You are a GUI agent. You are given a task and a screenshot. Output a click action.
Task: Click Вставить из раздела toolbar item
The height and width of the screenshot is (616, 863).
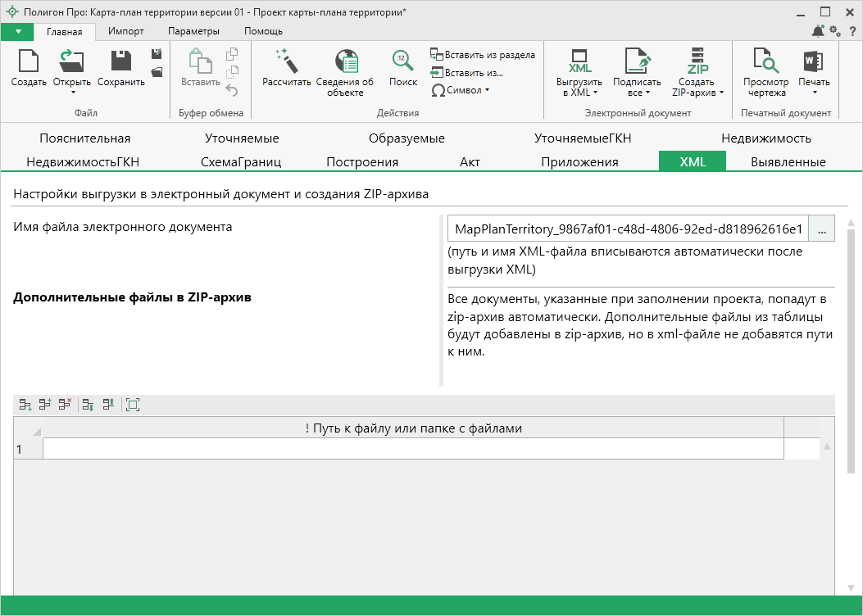tap(483, 55)
